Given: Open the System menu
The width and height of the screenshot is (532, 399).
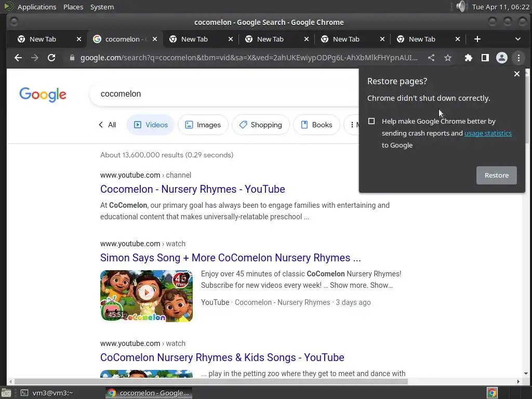Looking at the screenshot, I should (x=102, y=7).
